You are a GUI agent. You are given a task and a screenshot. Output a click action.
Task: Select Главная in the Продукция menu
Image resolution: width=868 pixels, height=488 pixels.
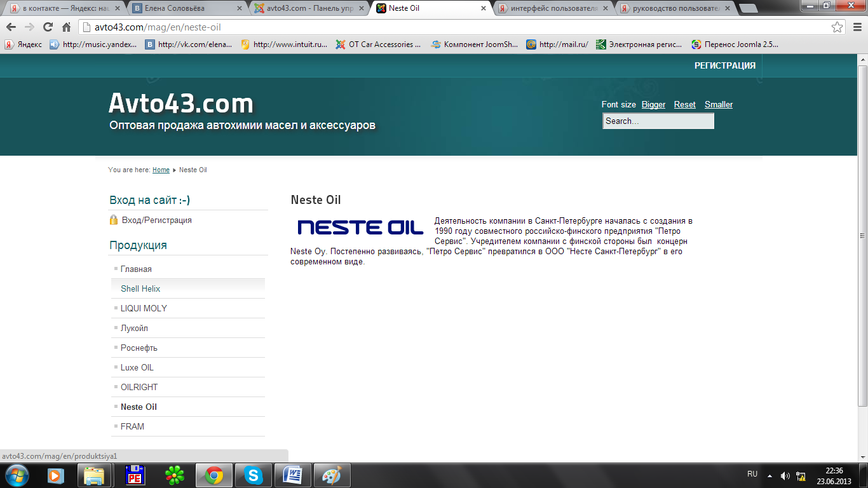coord(188,269)
